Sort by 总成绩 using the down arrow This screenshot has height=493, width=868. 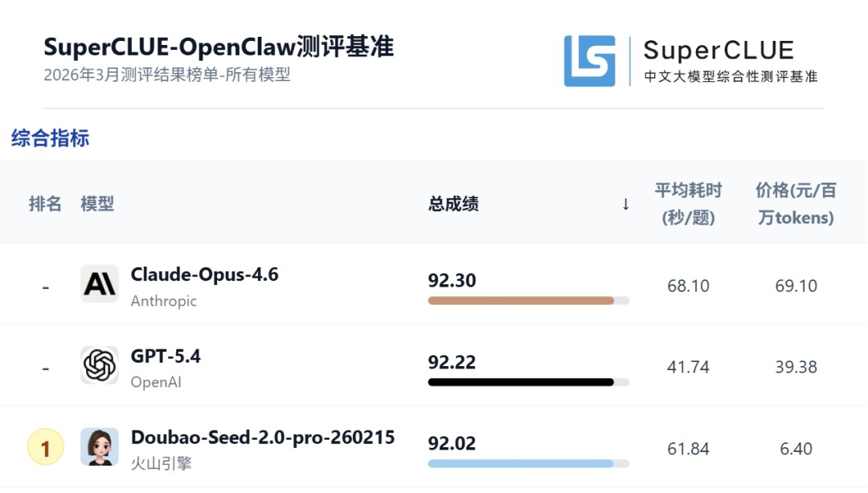click(625, 204)
